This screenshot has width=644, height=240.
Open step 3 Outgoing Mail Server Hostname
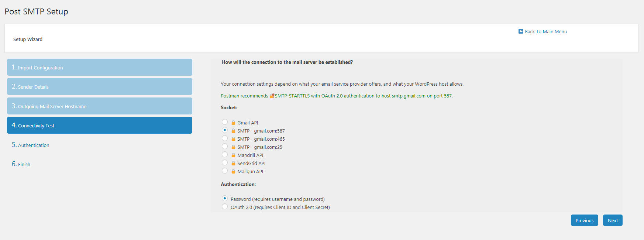coord(100,106)
